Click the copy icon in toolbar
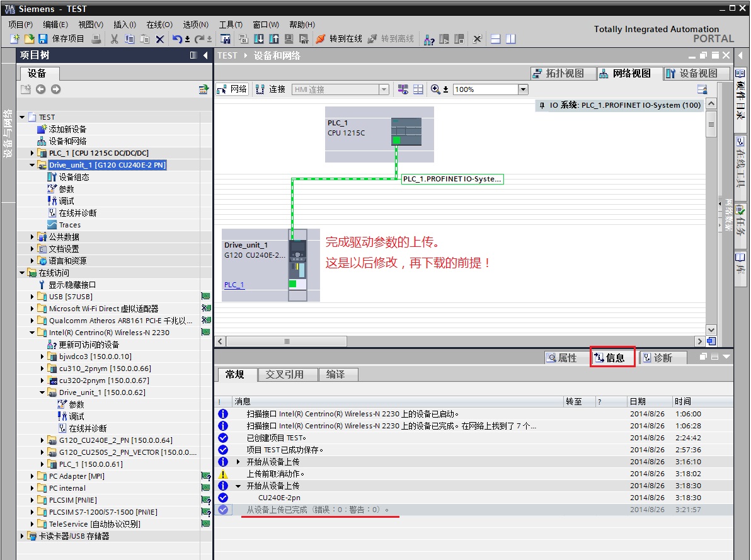Screen dimensions: 751x560 point(129,39)
